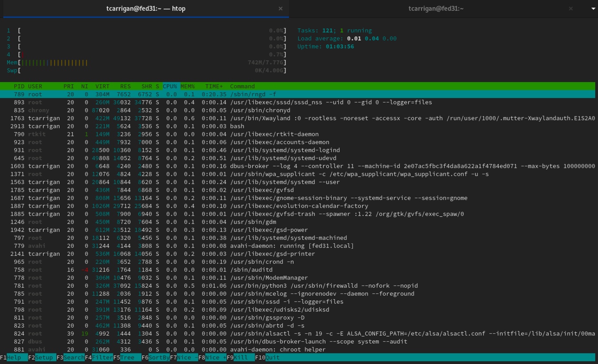598x364 pixels.
Task: Open the F6 SortBy menu
Action: pos(156,357)
